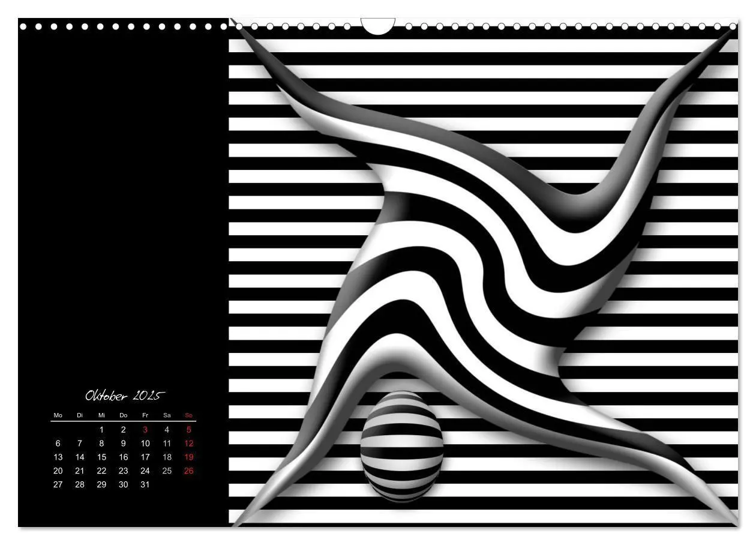The width and height of the screenshot is (756, 545).
Task: Click date 22 in the calendar
Action: pos(101,471)
